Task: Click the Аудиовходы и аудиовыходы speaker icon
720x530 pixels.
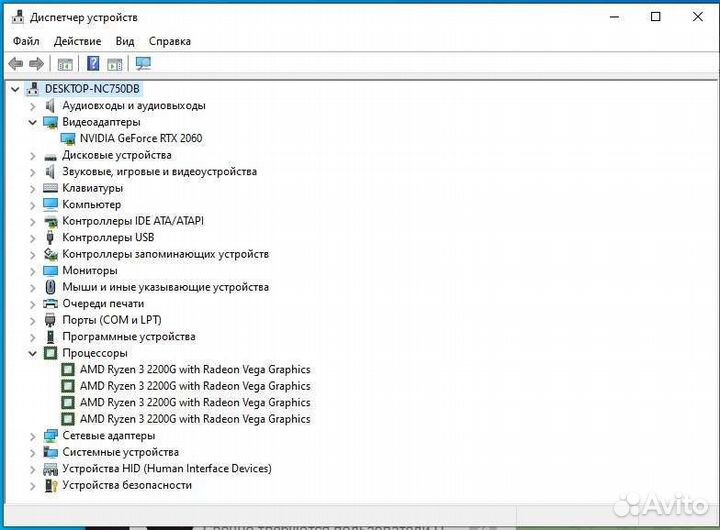Action: [50, 106]
